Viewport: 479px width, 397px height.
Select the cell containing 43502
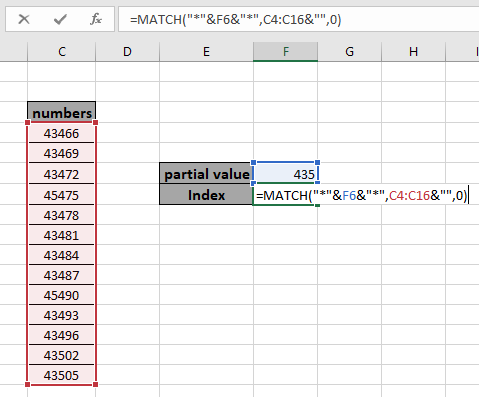pyautogui.click(x=62, y=355)
